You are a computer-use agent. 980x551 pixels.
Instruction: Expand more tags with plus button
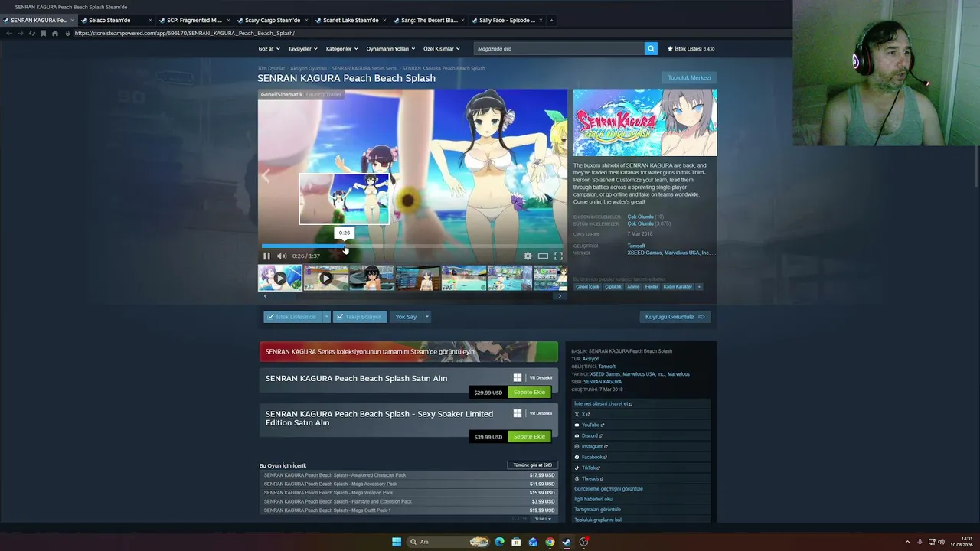tap(699, 287)
